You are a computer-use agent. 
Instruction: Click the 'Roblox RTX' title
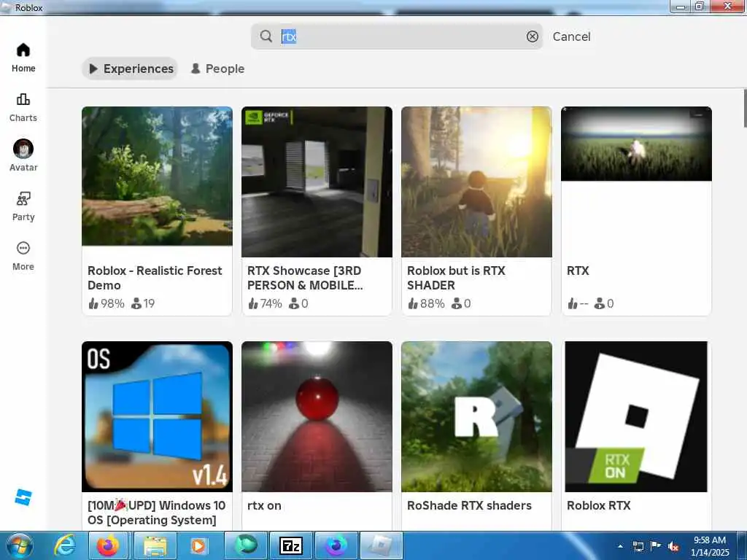(598, 505)
